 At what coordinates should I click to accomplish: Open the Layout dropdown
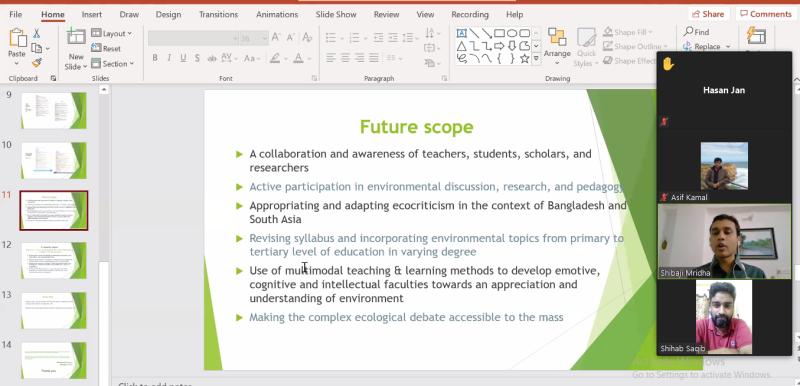(111, 33)
